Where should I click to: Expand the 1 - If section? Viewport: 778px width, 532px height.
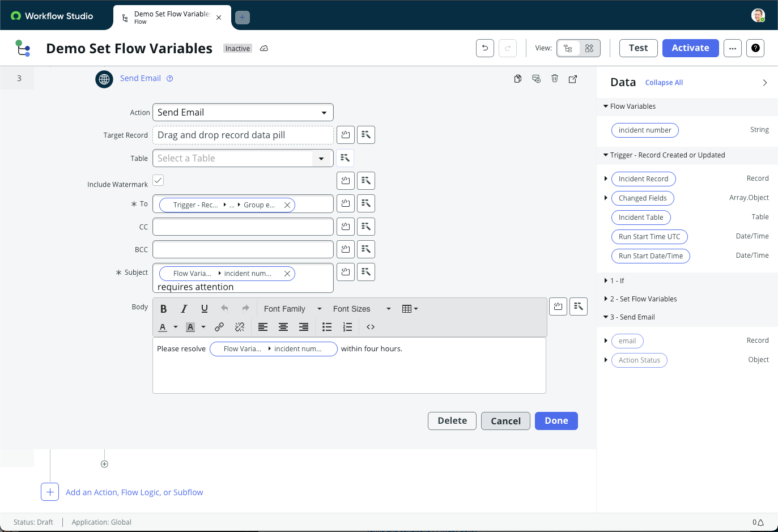point(606,281)
